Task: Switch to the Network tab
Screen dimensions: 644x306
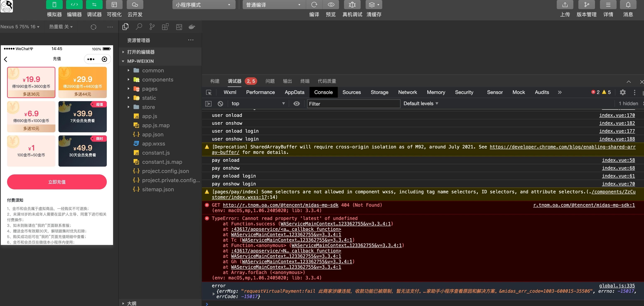Action: point(407,92)
